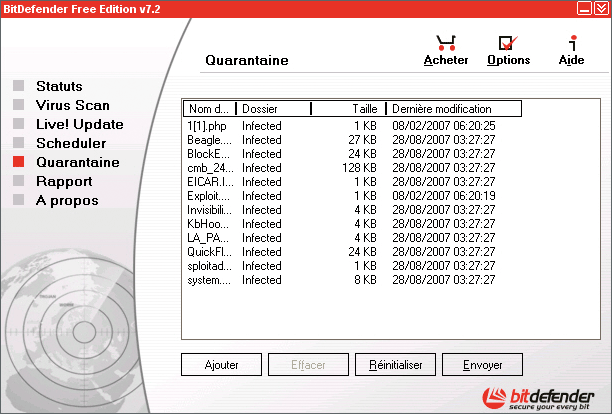Sort by the Dossier column header
Viewport: 612px width, 414px height.
(273, 109)
